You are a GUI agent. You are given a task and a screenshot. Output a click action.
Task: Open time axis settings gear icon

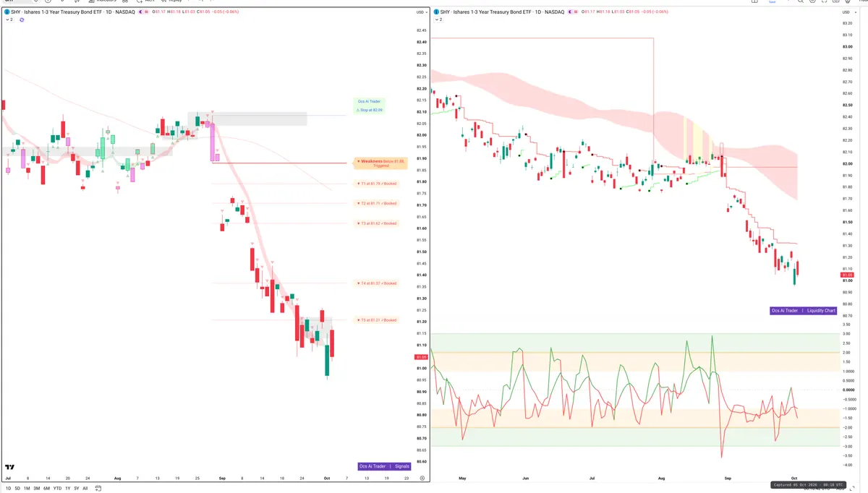pyautogui.click(x=422, y=479)
